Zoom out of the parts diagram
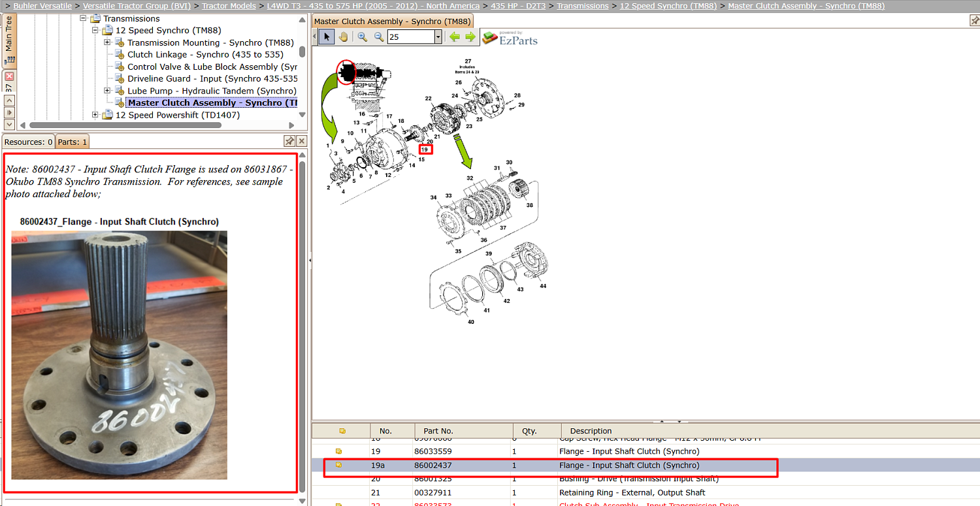 379,37
